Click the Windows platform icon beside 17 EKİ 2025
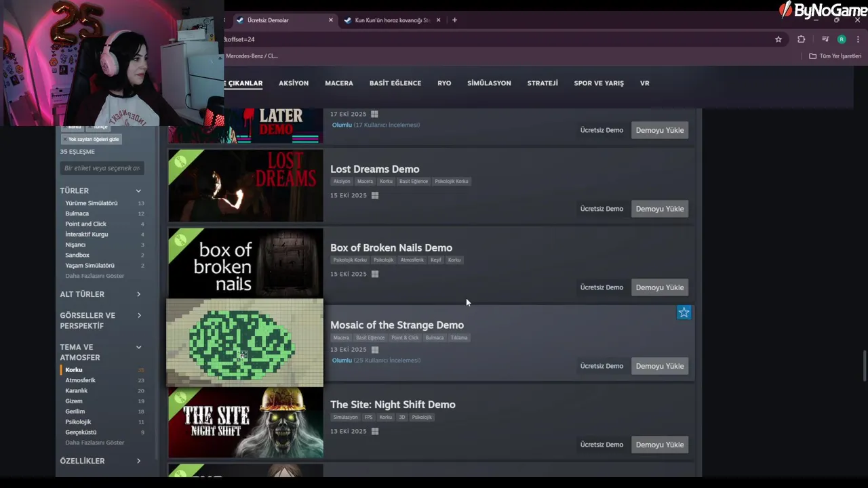Image resolution: width=868 pixels, height=488 pixels. [x=374, y=114]
